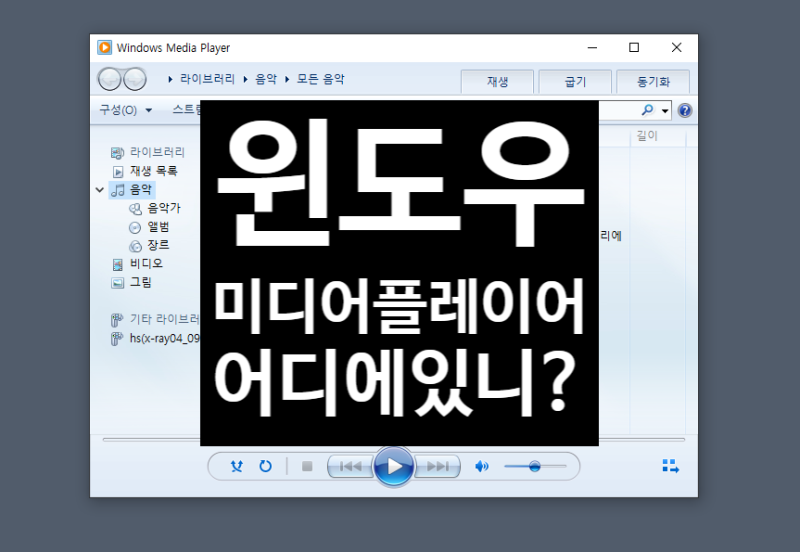Switch to the 재생 tab
Image resolution: width=800 pixels, height=552 pixels.
click(x=497, y=82)
